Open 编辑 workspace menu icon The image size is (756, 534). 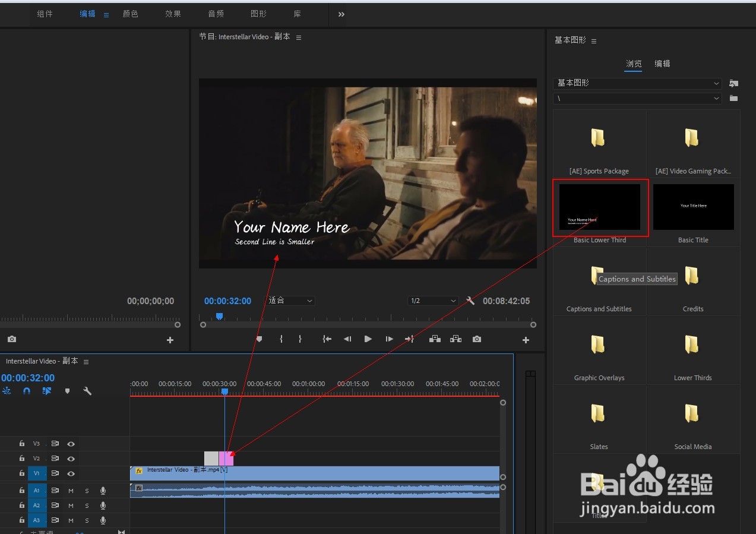pos(106,15)
